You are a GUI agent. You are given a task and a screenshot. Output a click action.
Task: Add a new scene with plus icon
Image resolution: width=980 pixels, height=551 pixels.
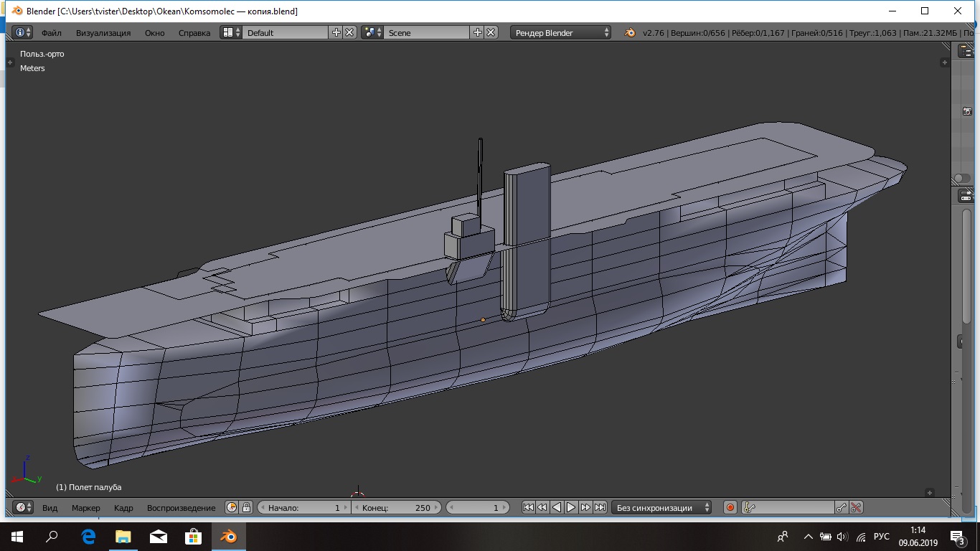point(478,32)
